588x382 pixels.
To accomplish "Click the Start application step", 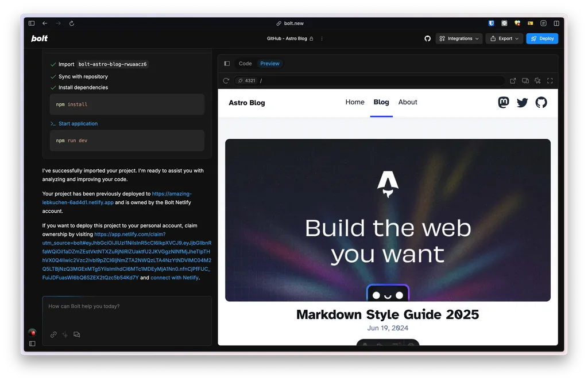I will click(x=78, y=123).
